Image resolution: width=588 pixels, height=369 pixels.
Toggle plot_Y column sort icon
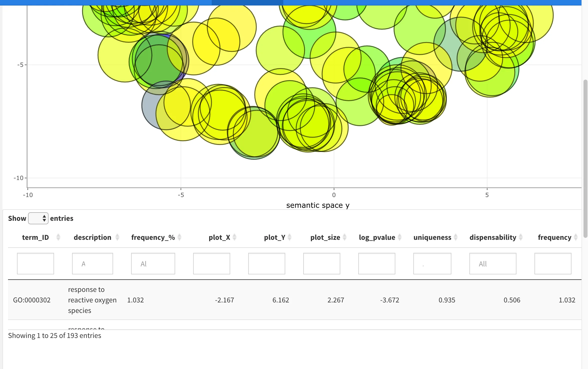[289, 237]
